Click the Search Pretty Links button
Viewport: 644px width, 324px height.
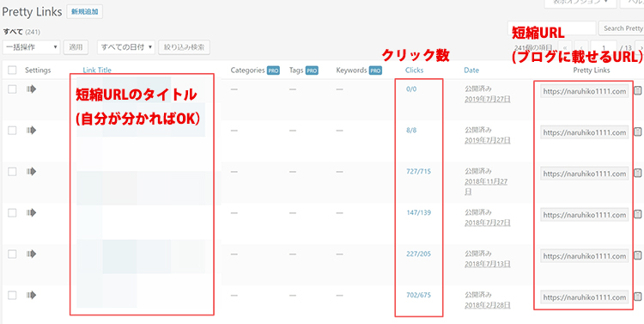(621, 28)
